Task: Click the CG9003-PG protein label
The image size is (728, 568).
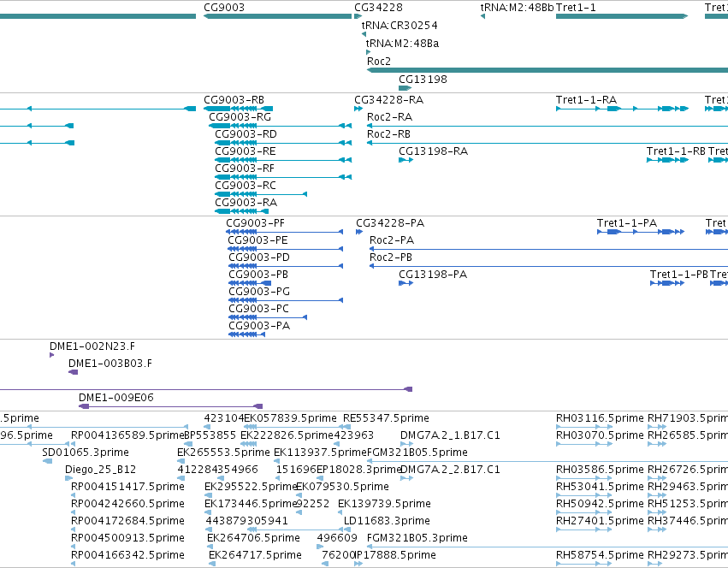Action: 259,292
